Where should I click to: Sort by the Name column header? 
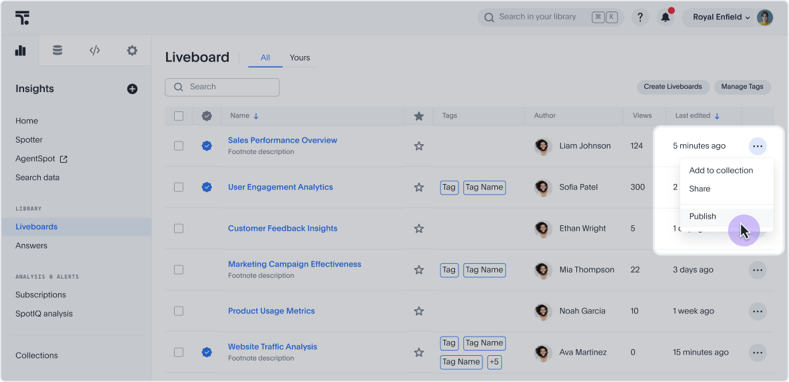click(244, 116)
